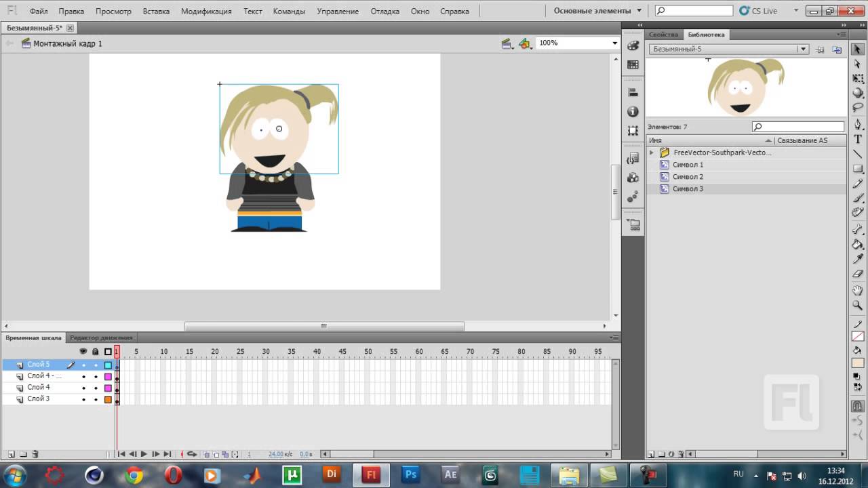This screenshot has width=868, height=488.
Task: Pick the 3D Rotation tool
Action: tap(857, 94)
